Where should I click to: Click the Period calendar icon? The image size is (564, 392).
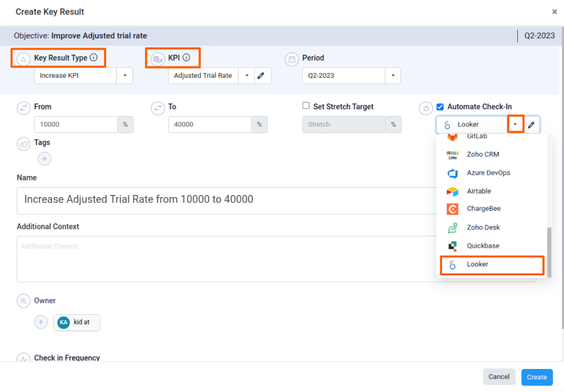(292, 59)
